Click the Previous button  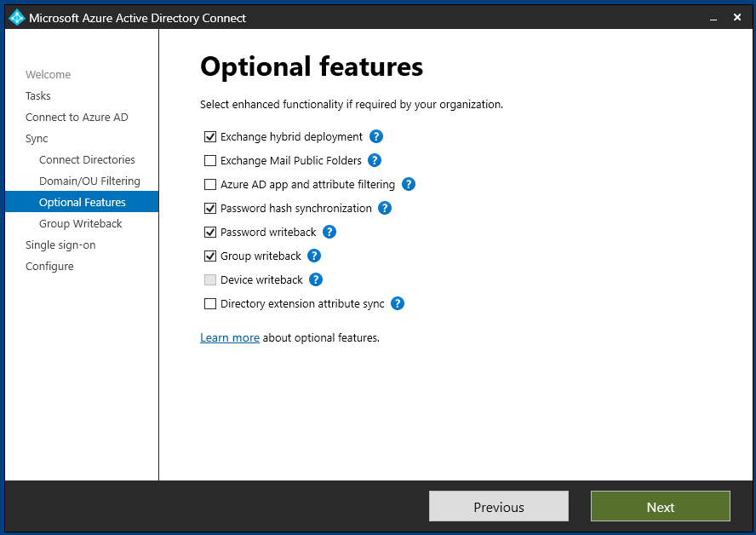point(499,507)
